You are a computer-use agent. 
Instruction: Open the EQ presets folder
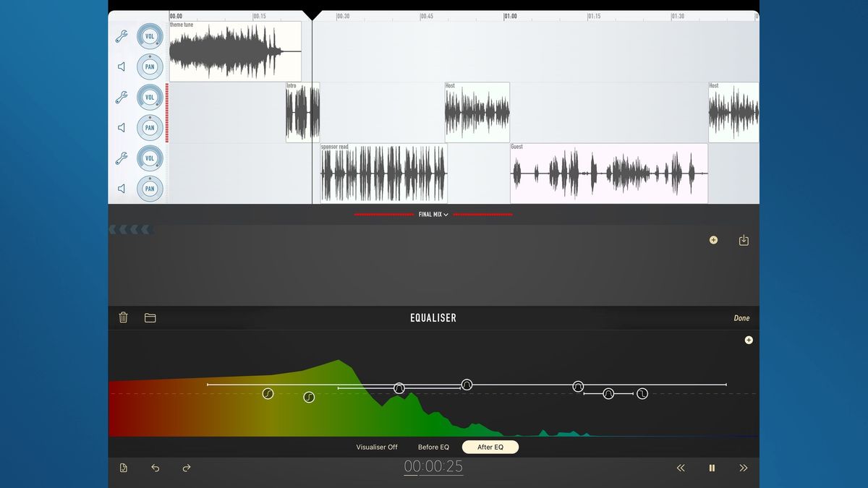pos(150,317)
